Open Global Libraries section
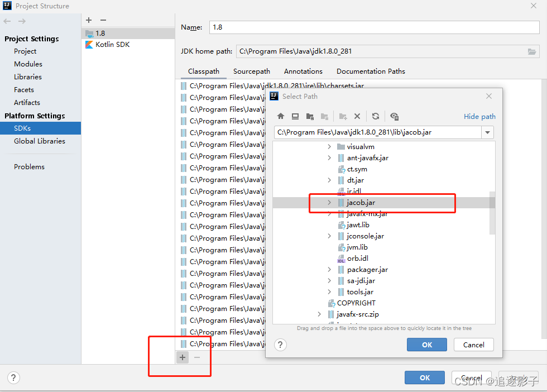Screen dimensions: 547x392 (x=40, y=141)
